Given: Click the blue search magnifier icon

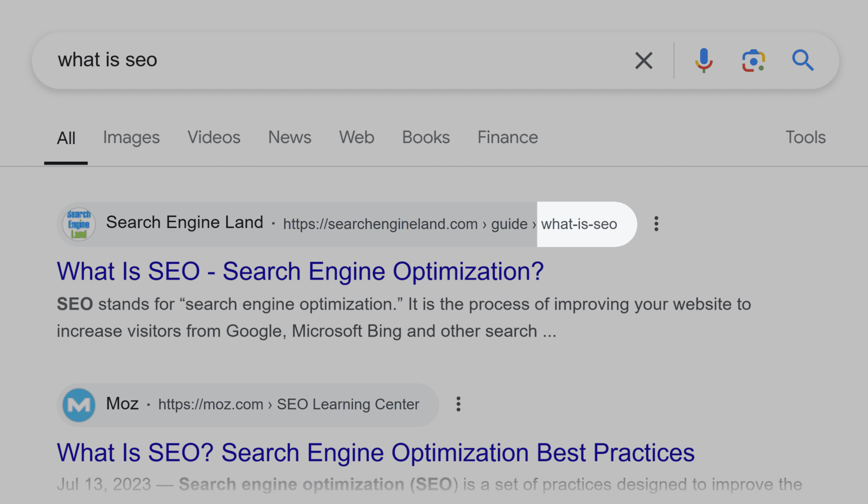Looking at the screenshot, I should coord(803,60).
